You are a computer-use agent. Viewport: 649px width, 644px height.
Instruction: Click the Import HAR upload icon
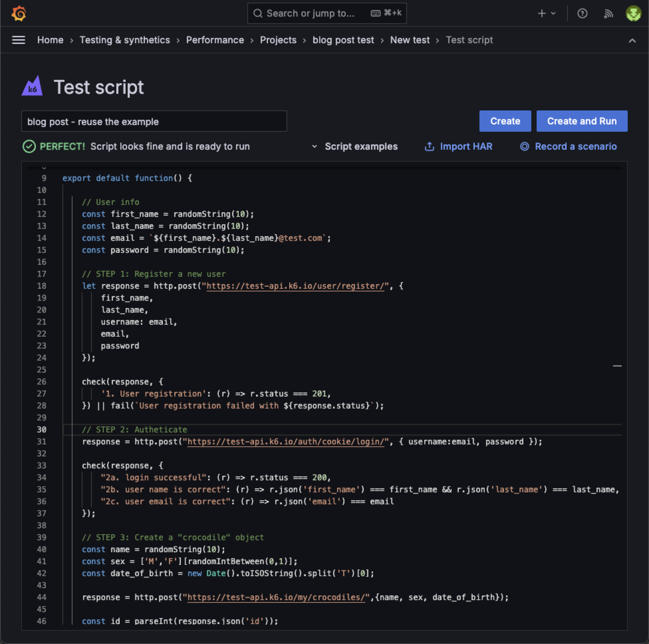pyautogui.click(x=429, y=146)
